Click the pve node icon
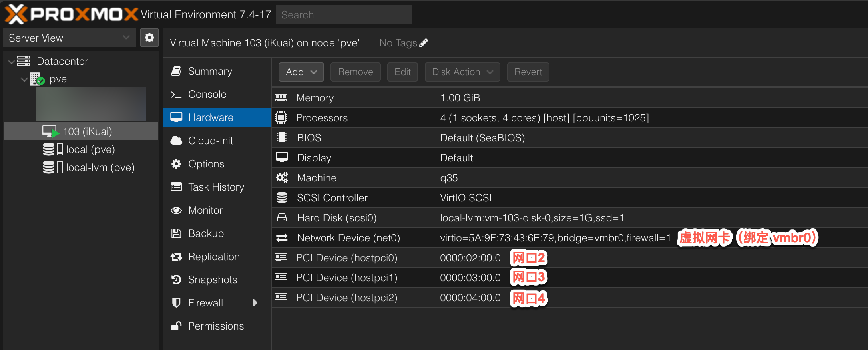Screen dimensions: 868x350 (37, 79)
